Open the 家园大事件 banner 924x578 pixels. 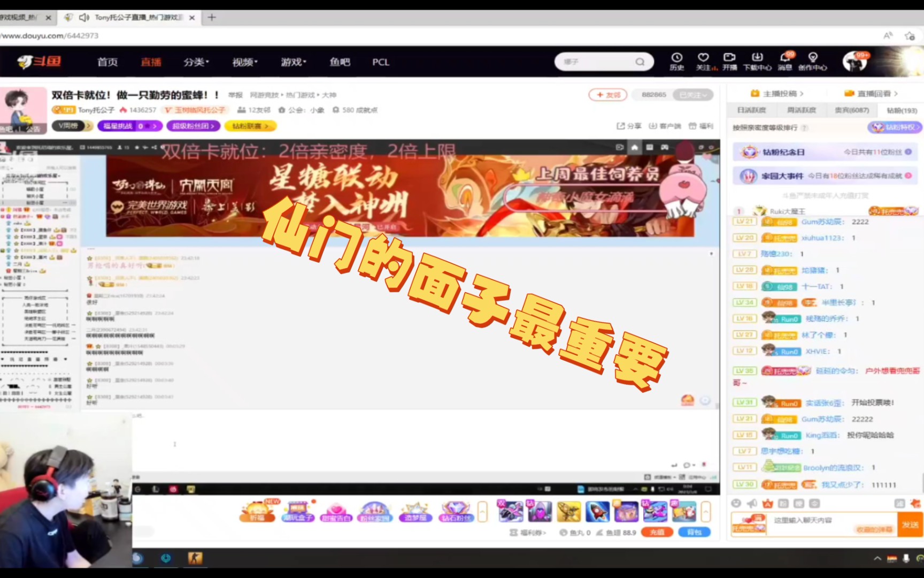point(825,176)
